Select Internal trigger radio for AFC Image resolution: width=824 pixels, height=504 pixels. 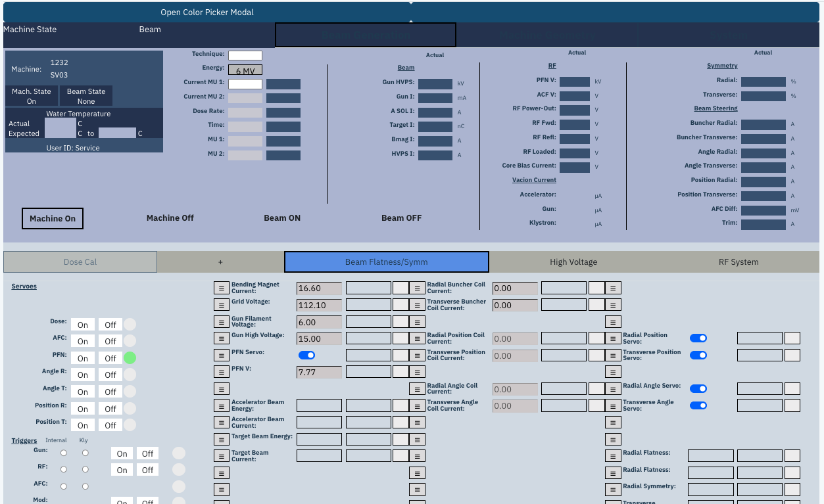[63, 486]
